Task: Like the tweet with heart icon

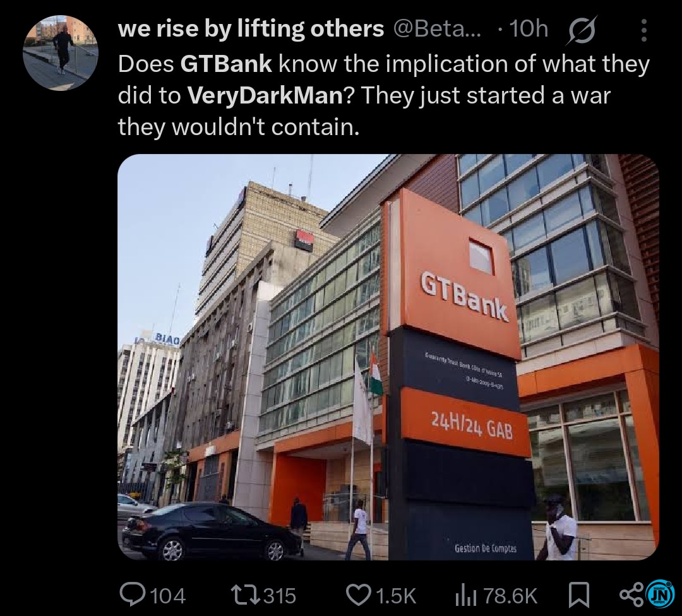Action: [359, 595]
